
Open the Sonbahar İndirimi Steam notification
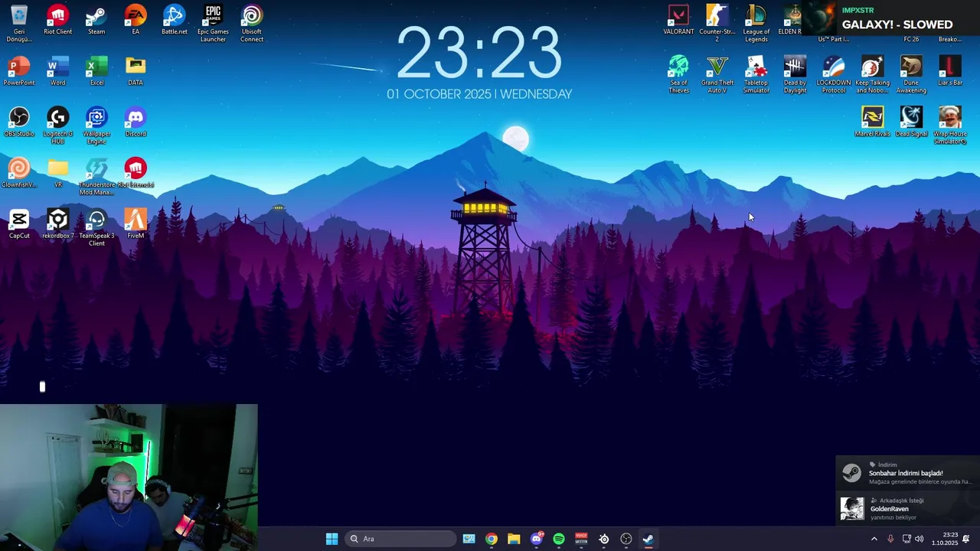(x=907, y=474)
